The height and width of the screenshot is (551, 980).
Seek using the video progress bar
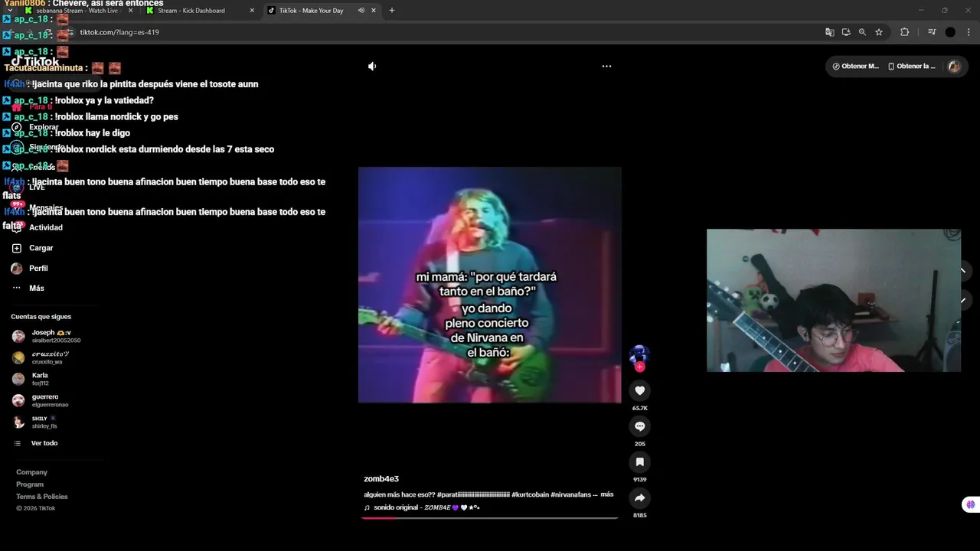point(489,518)
